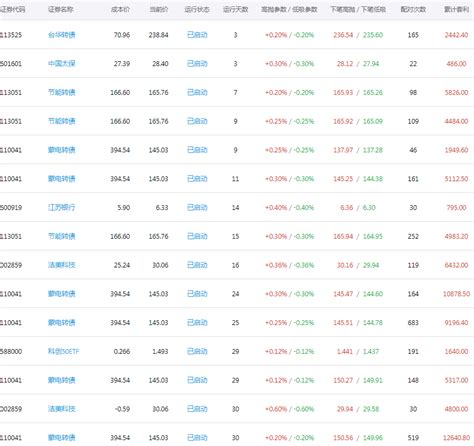Select the cost price 0.266

click(122, 351)
